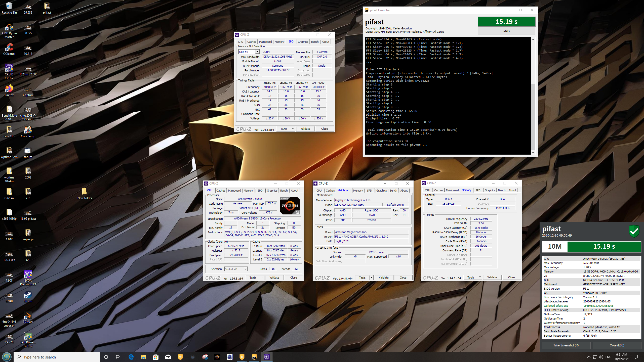Click scroll-up arrow in pifast console
This screenshot has height=362, width=644.
point(533,39)
